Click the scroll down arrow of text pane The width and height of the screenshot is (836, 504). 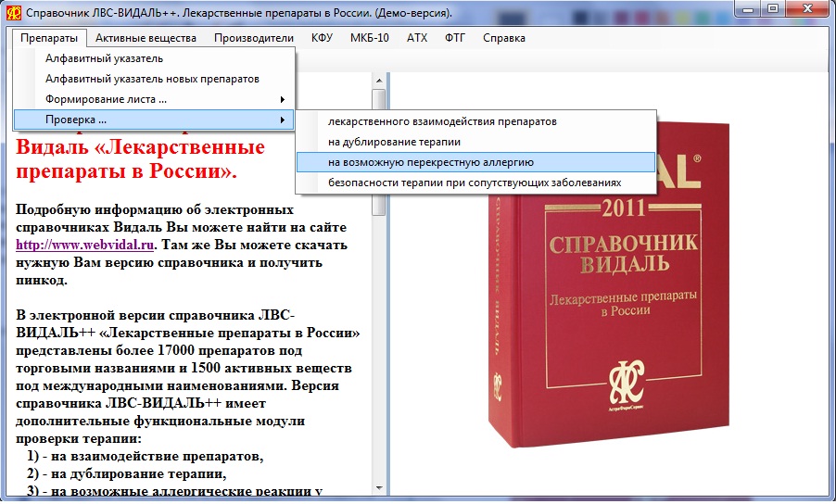pyautogui.click(x=379, y=487)
